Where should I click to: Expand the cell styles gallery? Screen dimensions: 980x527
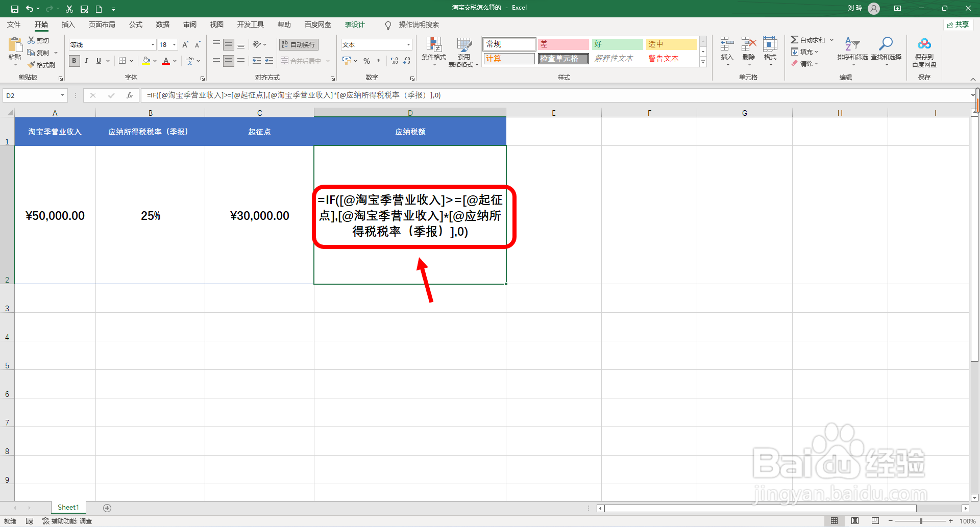(x=703, y=62)
